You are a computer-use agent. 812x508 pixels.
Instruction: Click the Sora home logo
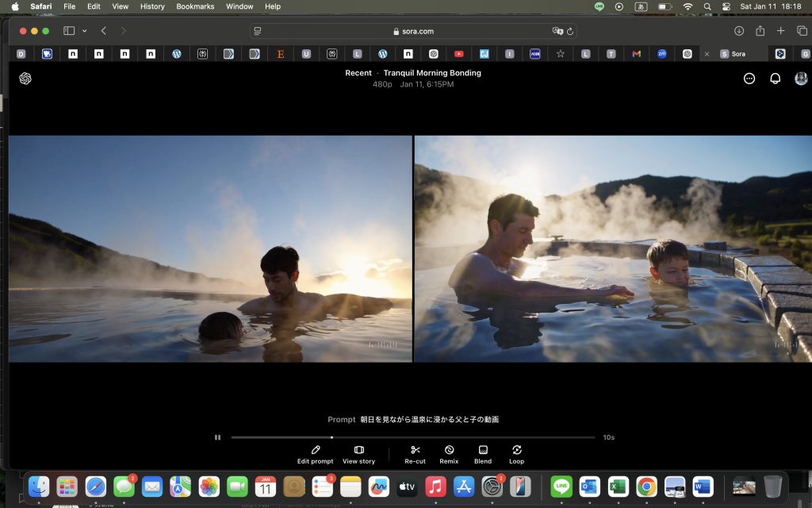(x=25, y=79)
